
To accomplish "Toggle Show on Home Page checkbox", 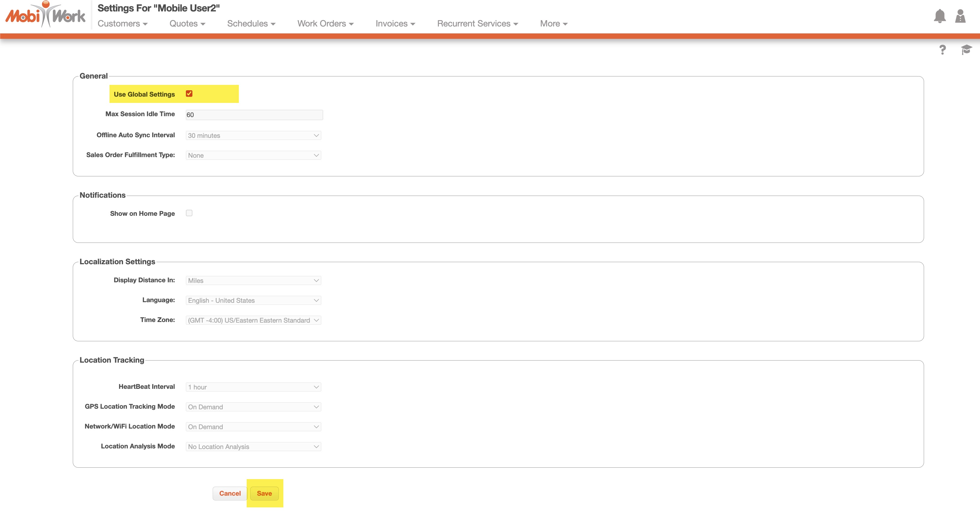I will click(x=189, y=213).
